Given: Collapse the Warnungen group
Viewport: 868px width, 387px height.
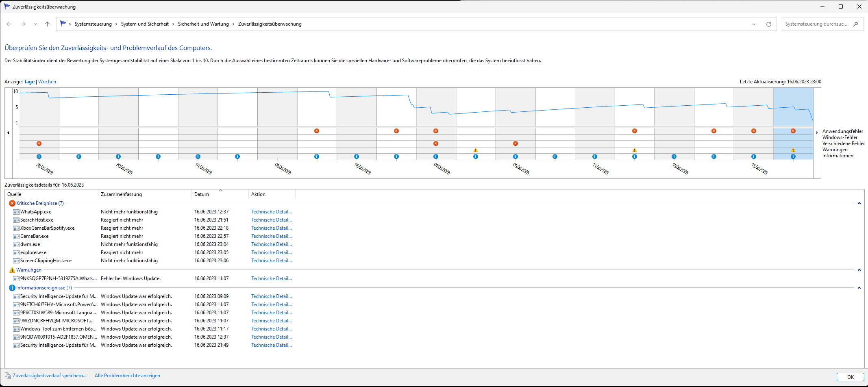Looking at the screenshot, I should coord(859,270).
